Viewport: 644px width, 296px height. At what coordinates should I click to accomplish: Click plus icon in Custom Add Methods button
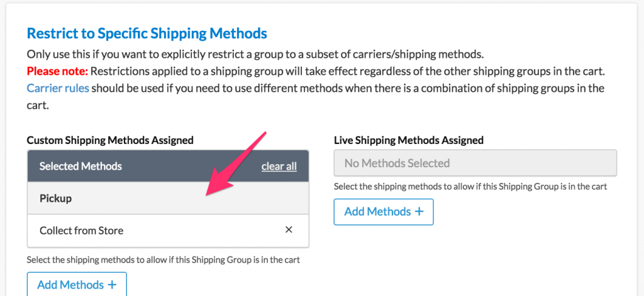[112, 285]
